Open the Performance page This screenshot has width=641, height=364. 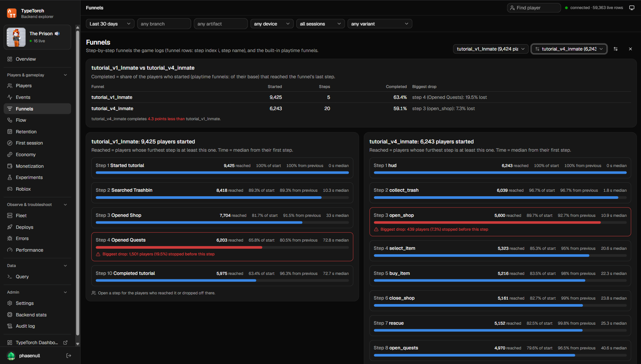(37, 250)
